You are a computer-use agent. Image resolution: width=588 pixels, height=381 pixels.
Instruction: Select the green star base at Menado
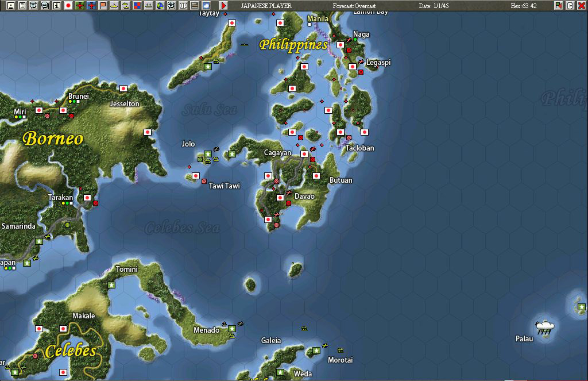pyautogui.click(x=232, y=329)
